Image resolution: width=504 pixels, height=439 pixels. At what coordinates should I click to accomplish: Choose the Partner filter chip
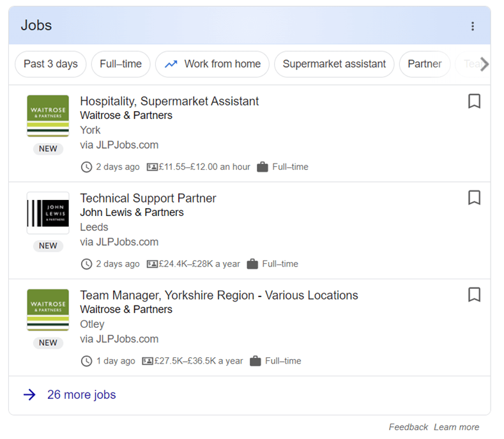[424, 64]
